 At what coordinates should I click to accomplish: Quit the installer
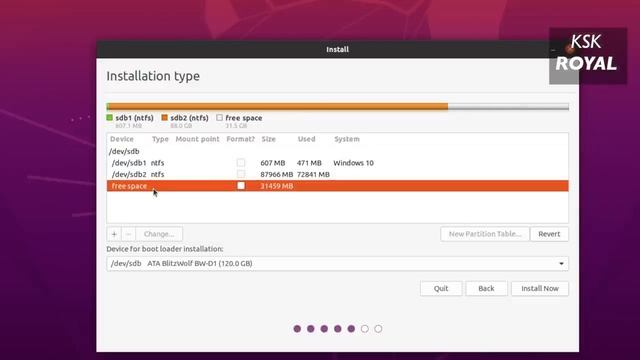tap(441, 288)
